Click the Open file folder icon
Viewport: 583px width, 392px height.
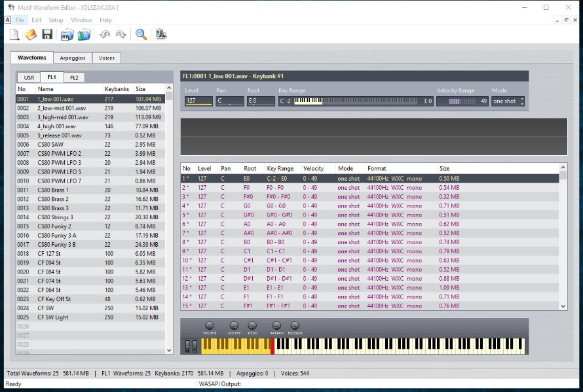[31, 35]
